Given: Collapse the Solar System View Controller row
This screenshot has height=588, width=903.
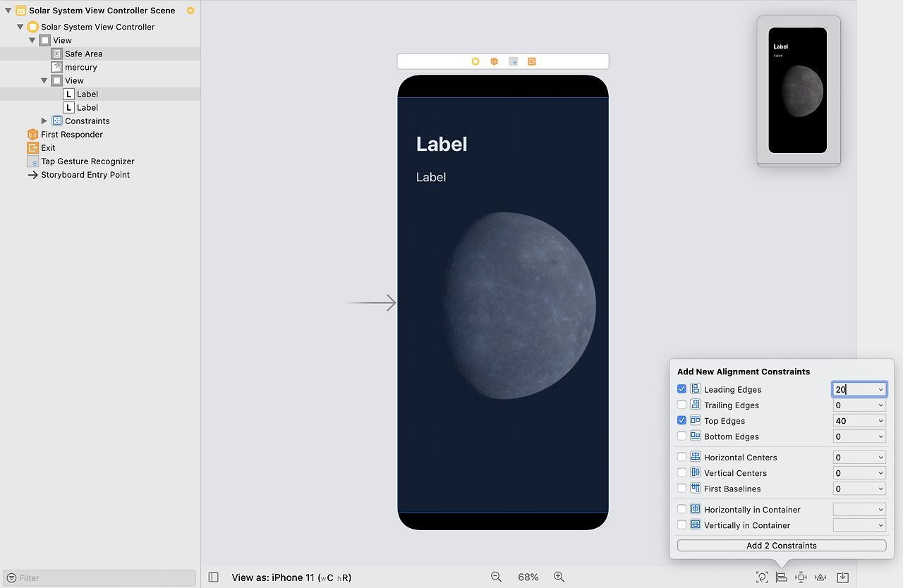Looking at the screenshot, I should point(20,27).
